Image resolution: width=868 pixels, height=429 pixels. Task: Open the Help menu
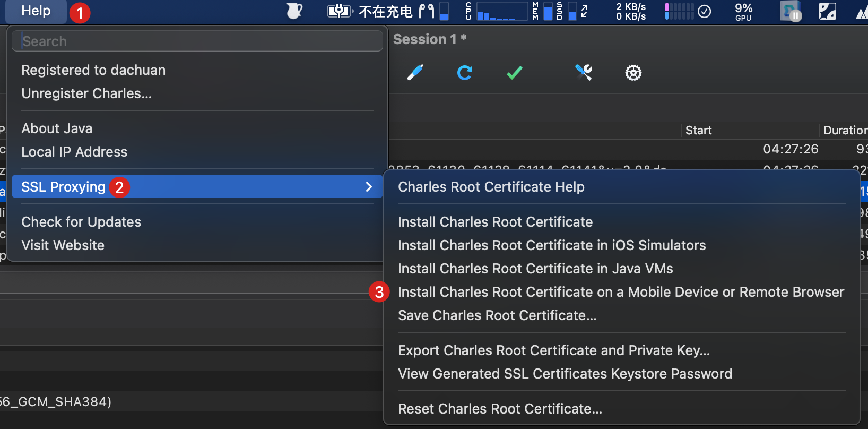pyautogui.click(x=36, y=11)
